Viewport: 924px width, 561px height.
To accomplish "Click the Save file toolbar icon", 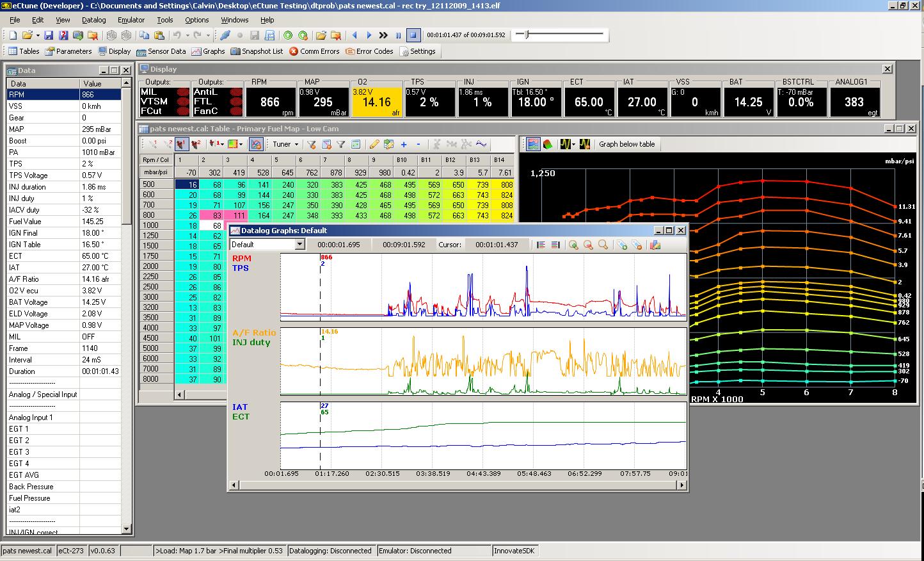I will coord(49,35).
